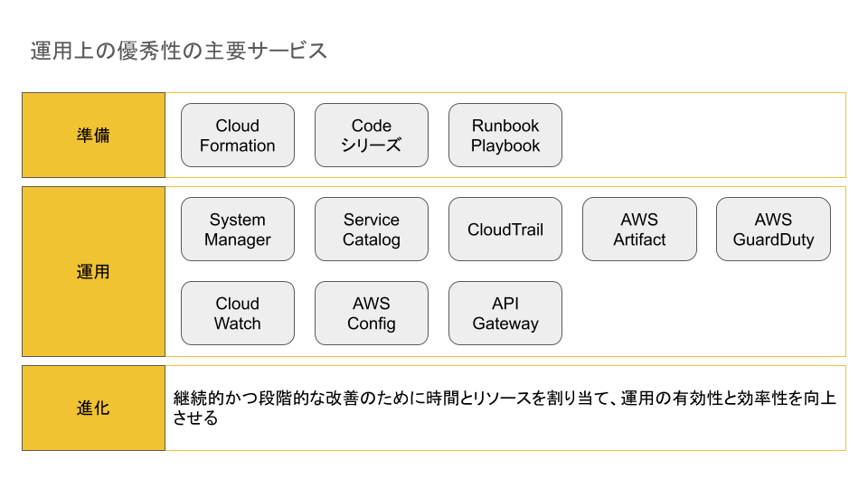Click the CloudTrail box
The image size is (868, 488).
pyautogui.click(x=505, y=229)
